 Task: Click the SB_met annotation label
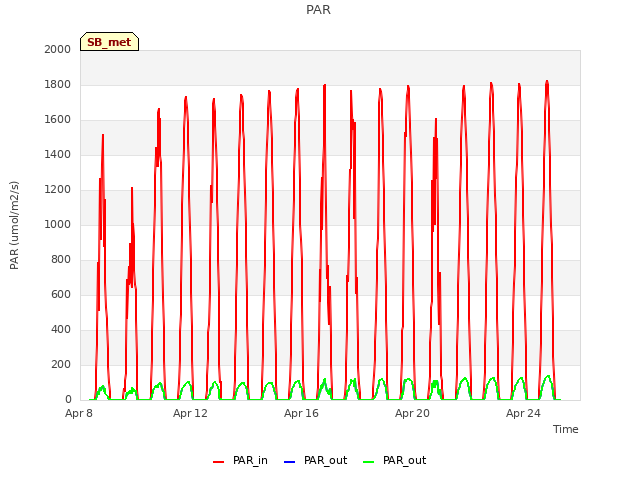coord(109,42)
